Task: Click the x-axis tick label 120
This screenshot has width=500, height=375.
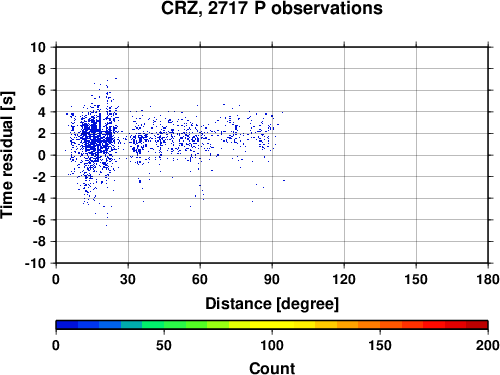Action: pos(344,279)
